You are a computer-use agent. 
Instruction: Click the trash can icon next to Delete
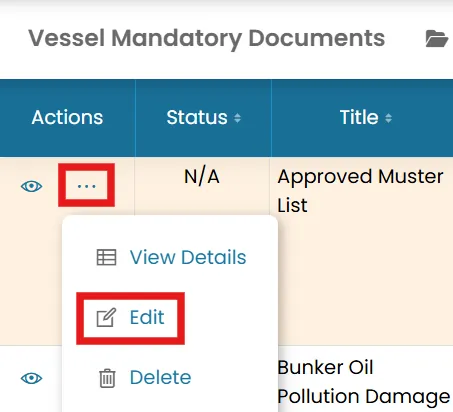coord(107,378)
